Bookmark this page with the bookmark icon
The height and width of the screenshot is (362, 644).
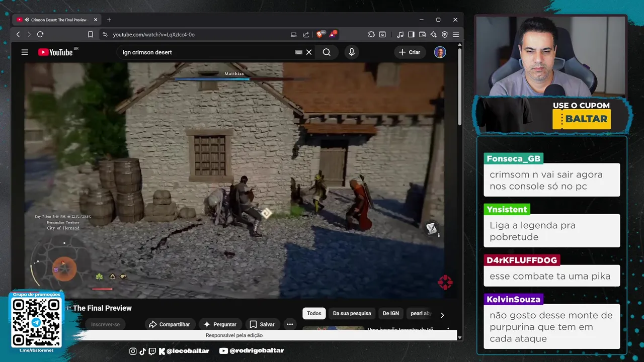click(91, 34)
